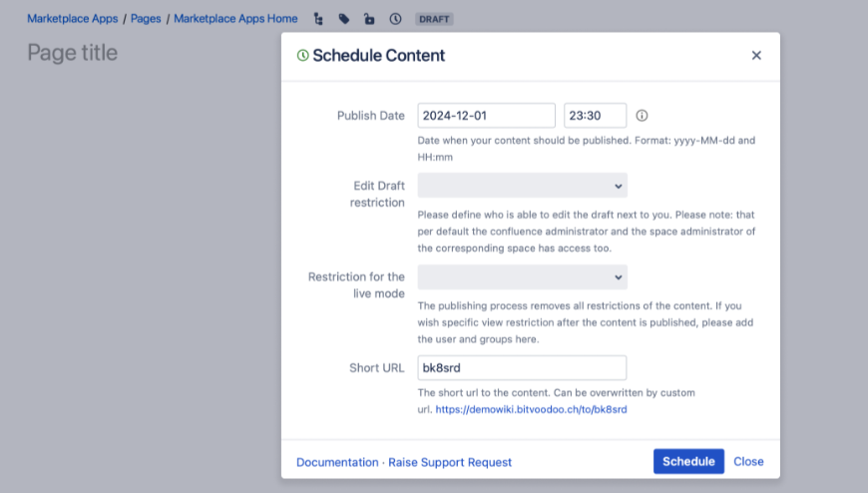The height and width of the screenshot is (493, 868).
Task: Click the time field showing 23:30
Action: click(x=595, y=115)
